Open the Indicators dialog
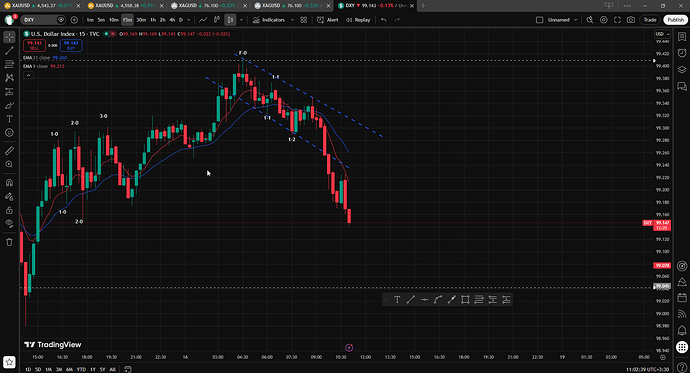The image size is (690, 373). click(x=269, y=20)
